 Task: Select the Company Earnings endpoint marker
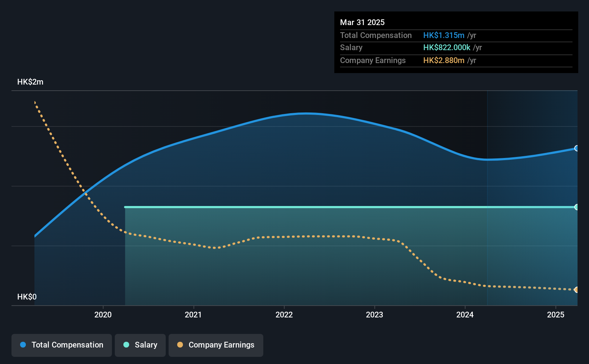tap(577, 290)
